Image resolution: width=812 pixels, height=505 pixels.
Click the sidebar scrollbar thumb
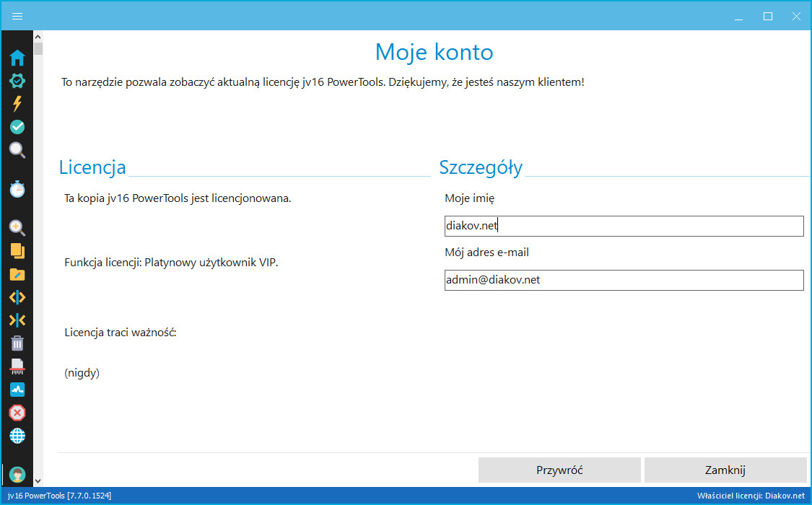point(38,48)
